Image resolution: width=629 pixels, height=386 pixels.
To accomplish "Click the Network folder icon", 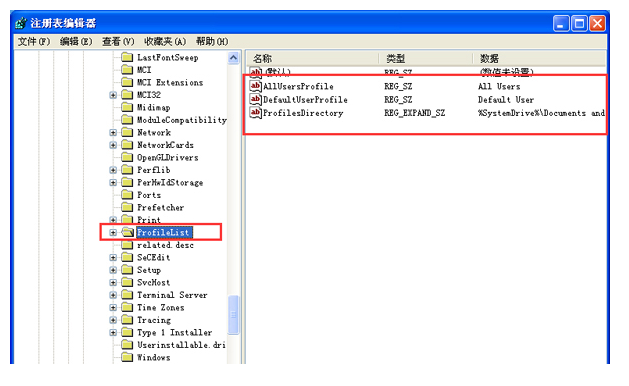I will click(x=127, y=132).
